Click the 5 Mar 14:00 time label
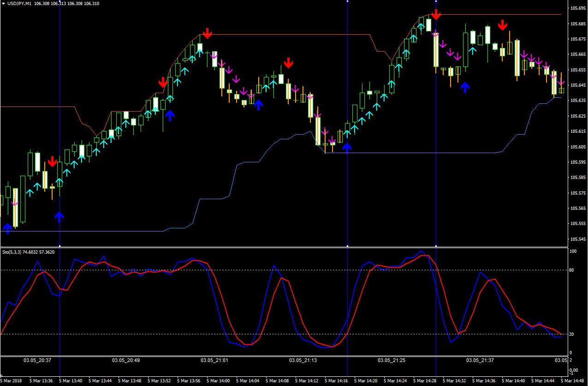Screen dimensions: 588x386 pos(219,381)
